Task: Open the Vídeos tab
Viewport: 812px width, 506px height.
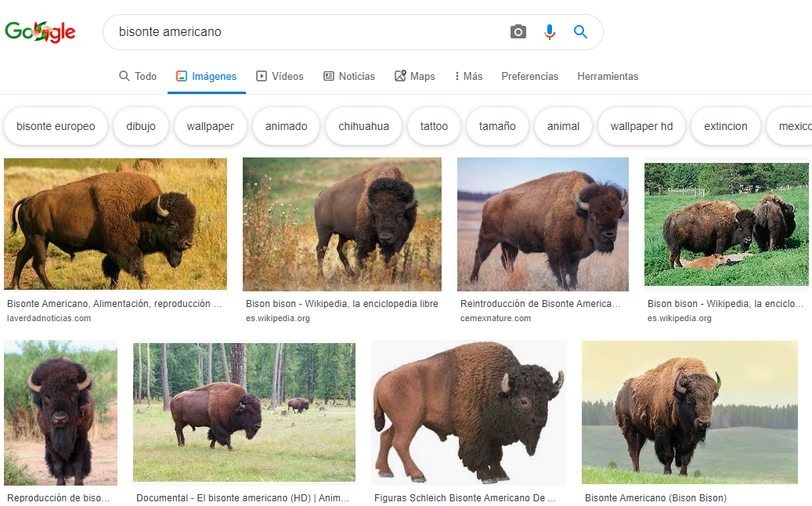Action: 280,76
